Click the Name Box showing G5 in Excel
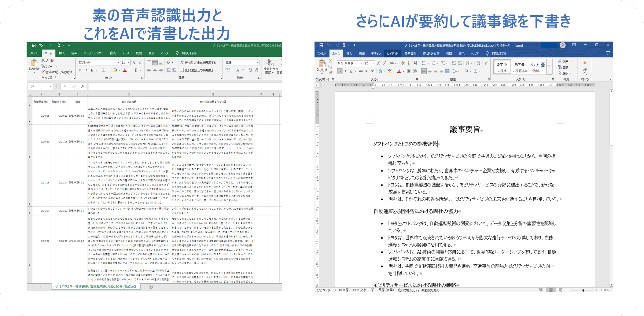 pyautogui.click(x=40, y=86)
